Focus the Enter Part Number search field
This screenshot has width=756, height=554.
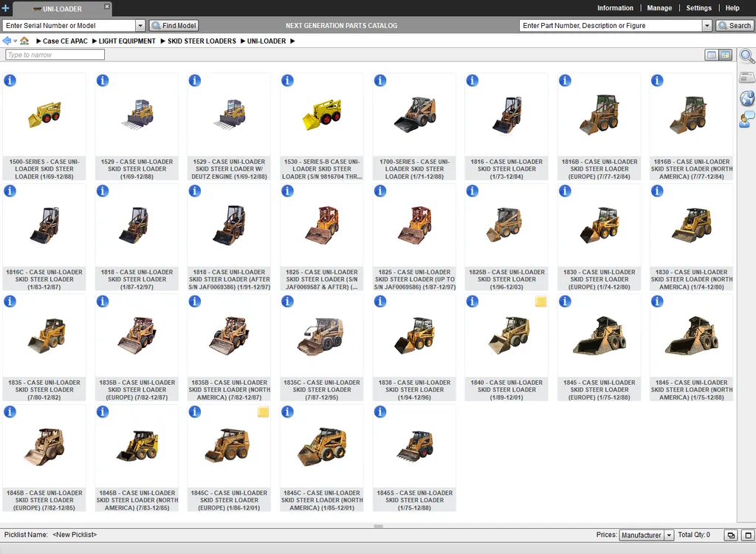(x=611, y=26)
